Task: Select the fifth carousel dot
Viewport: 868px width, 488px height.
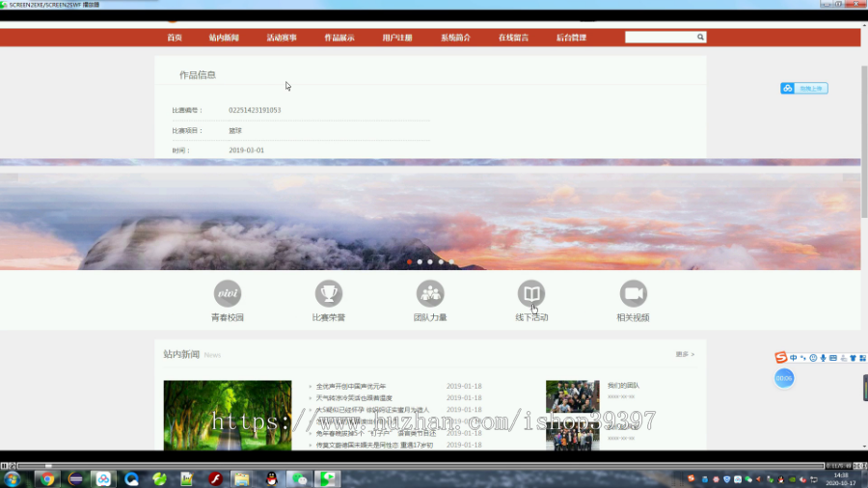Action: 451,261
